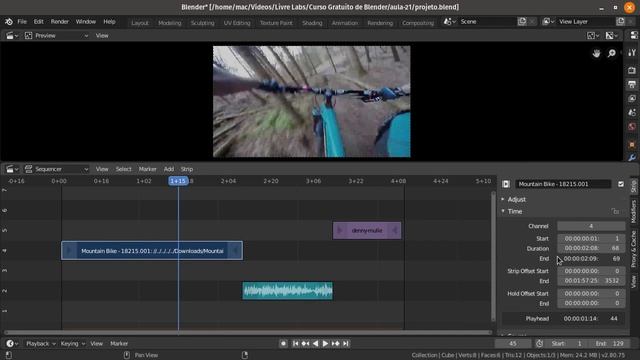Open the Sequencer editor-type dropdown icon
This screenshot has width=640, height=360.
12,169
